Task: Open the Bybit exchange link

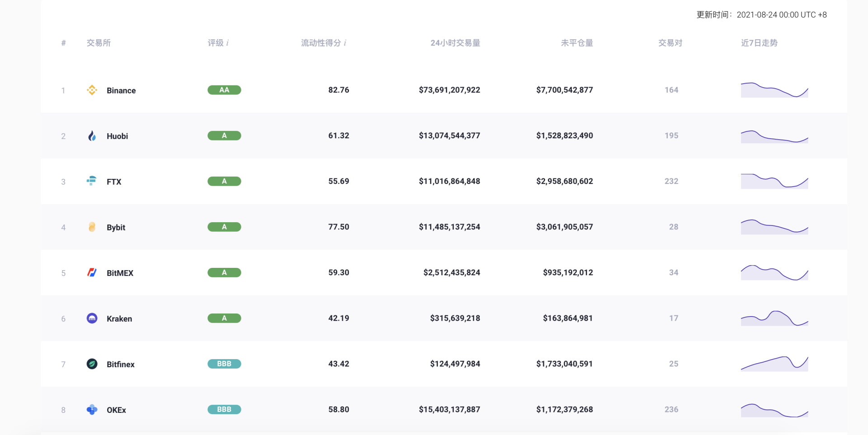Action: tap(116, 227)
